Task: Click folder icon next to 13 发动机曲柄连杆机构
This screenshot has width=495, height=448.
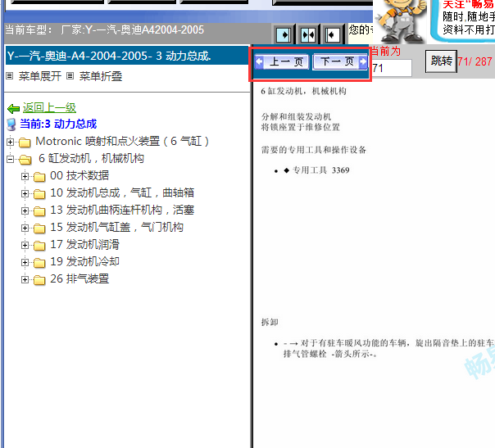Action: (39, 211)
